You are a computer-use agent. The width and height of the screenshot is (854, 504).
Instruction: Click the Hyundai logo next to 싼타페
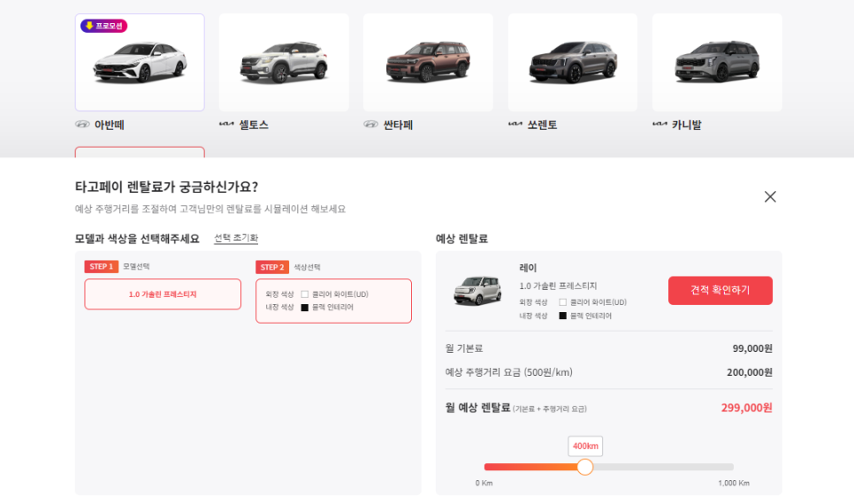coord(370,125)
